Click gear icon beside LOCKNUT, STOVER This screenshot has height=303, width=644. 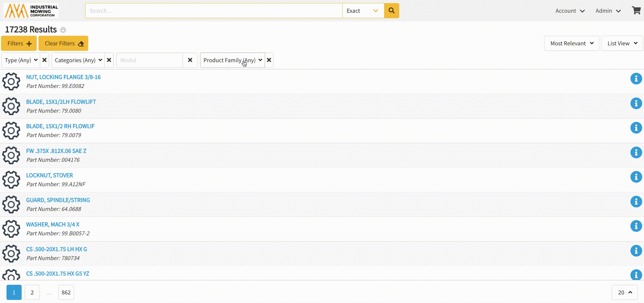11,180
